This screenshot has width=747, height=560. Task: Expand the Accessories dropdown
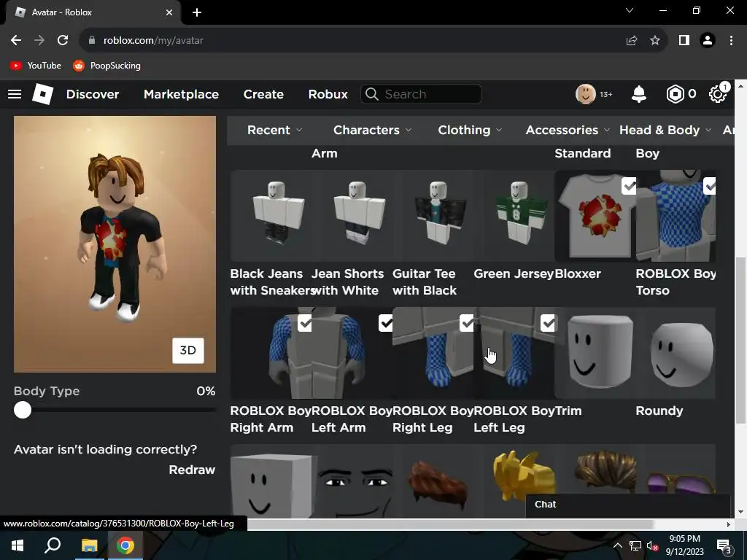(x=568, y=130)
